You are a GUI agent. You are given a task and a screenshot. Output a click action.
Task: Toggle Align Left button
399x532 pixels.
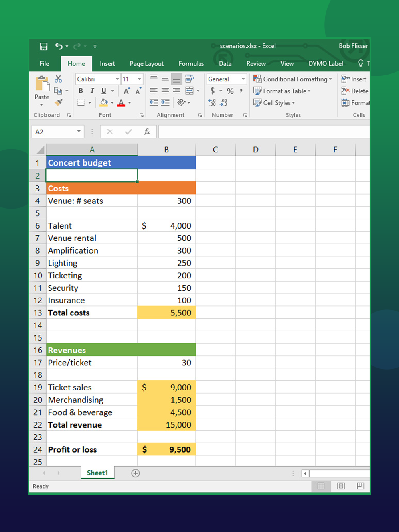[x=154, y=91]
